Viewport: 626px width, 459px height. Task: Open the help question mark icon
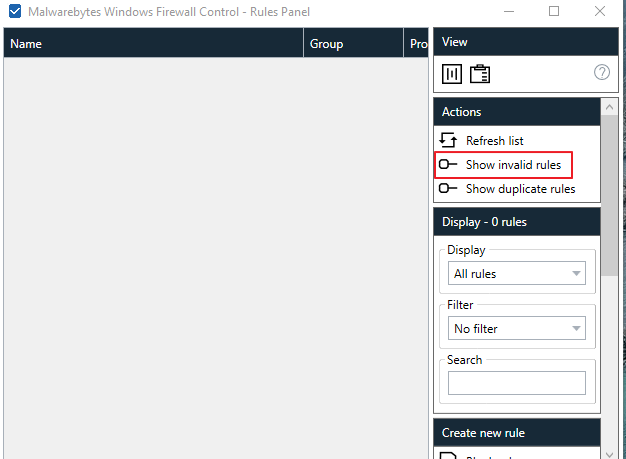point(602,72)
